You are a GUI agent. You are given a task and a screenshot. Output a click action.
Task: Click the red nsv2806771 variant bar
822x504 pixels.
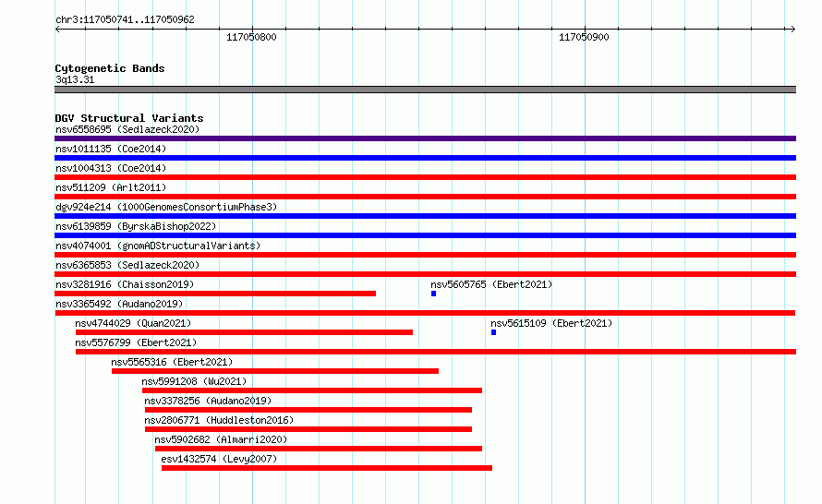click(x=308, y=429)
